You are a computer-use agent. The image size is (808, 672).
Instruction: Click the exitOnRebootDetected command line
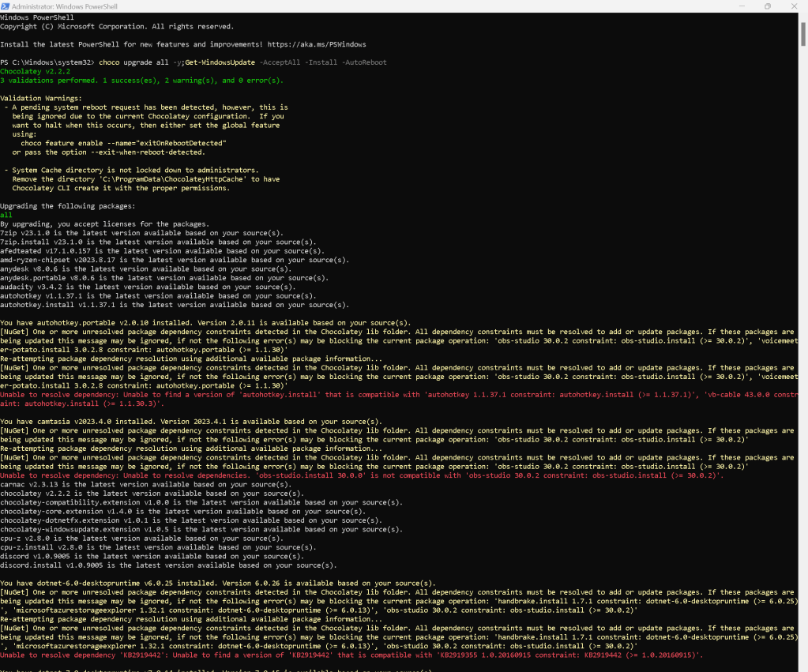(123, 143)
